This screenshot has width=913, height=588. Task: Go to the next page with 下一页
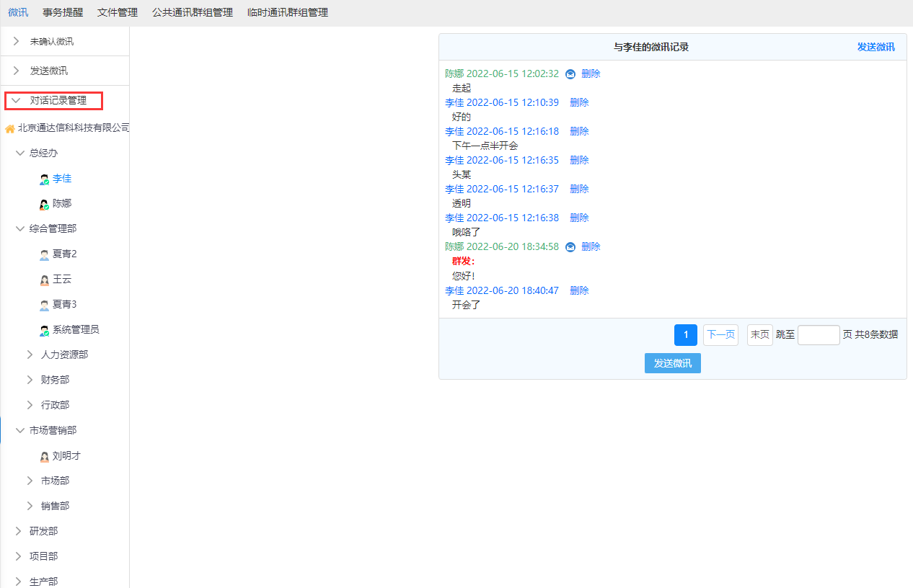coord(720,335)
